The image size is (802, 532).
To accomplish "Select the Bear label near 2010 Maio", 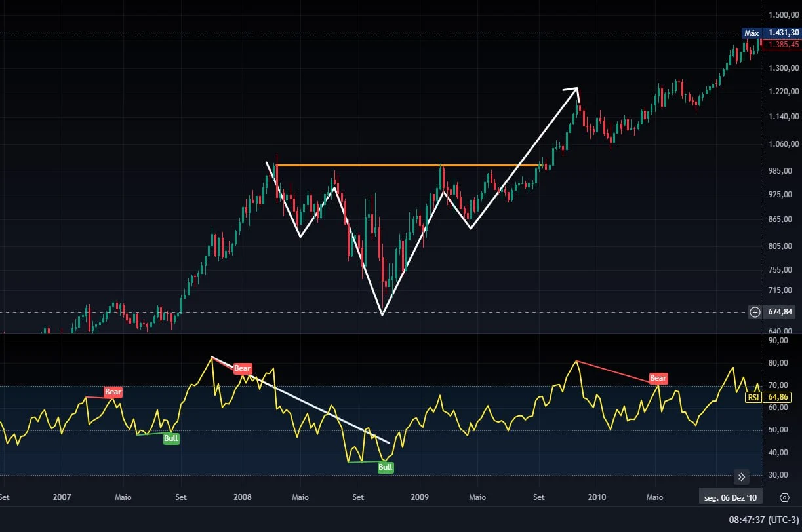I will 658,378.
